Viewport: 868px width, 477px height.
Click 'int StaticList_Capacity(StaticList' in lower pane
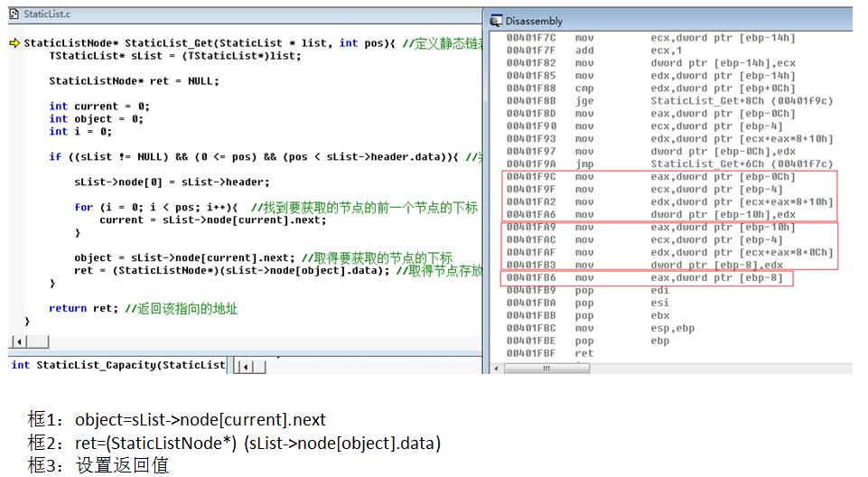(118, 365)
